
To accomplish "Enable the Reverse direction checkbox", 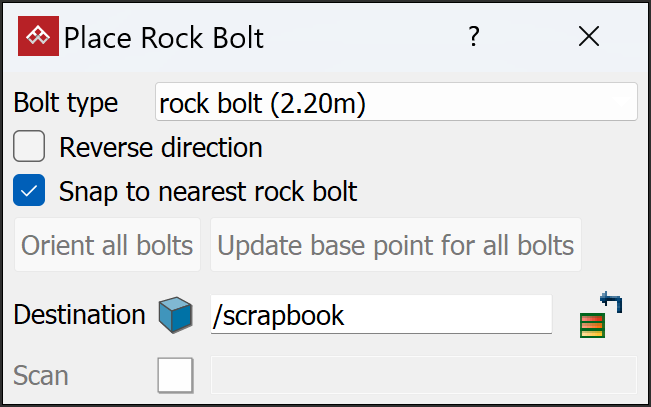I will pyautogui.click(x=29, y=148).
